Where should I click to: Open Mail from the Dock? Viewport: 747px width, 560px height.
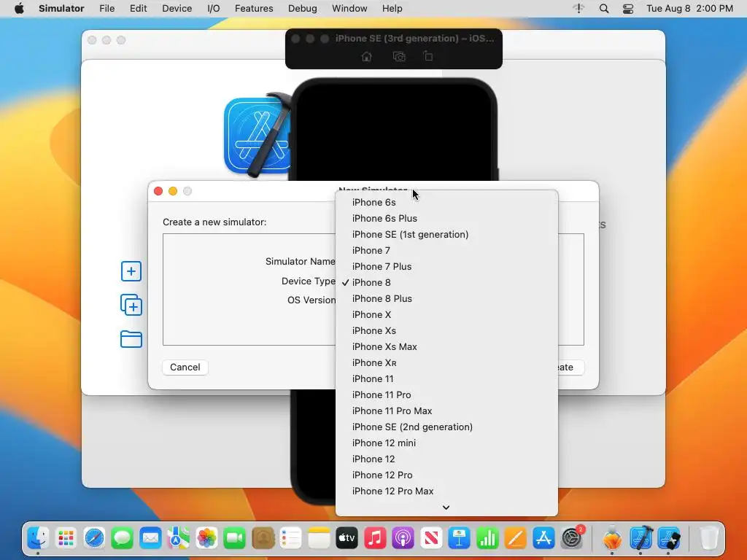point(150,539)
